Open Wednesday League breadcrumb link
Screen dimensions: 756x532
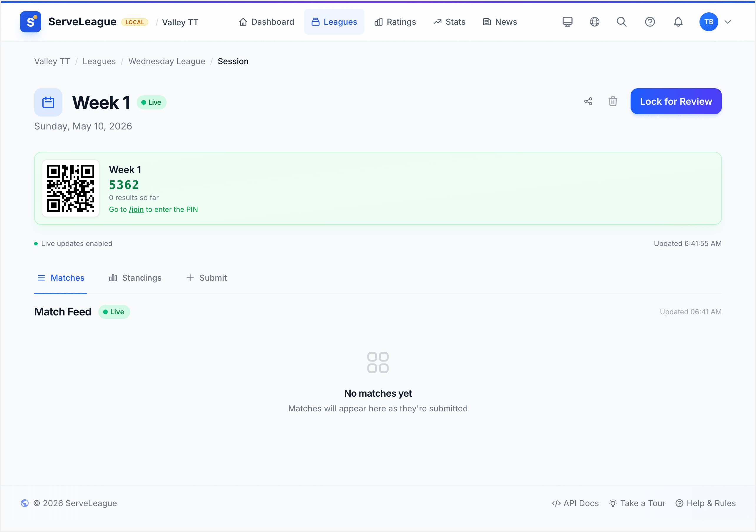point(167,61)
